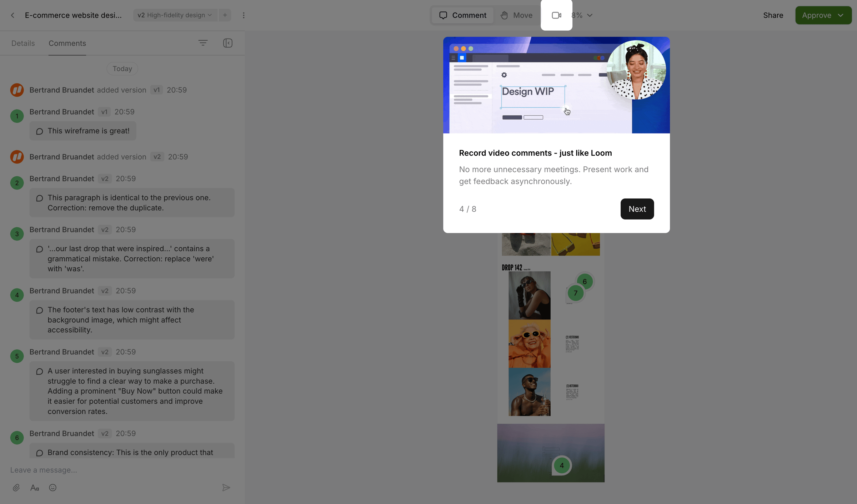
Task: Open comment about identical paragraph
Action: [x=132, y=203]
